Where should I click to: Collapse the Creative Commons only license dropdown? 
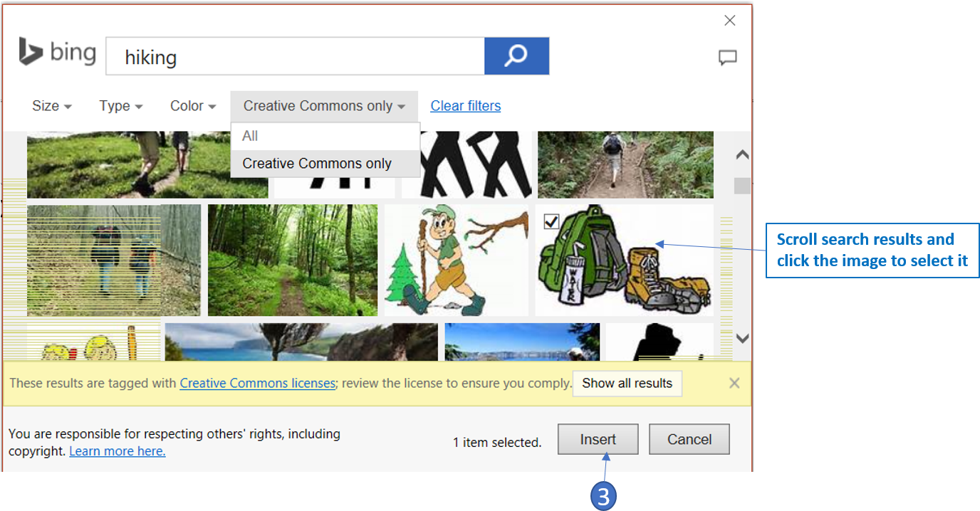324,106
